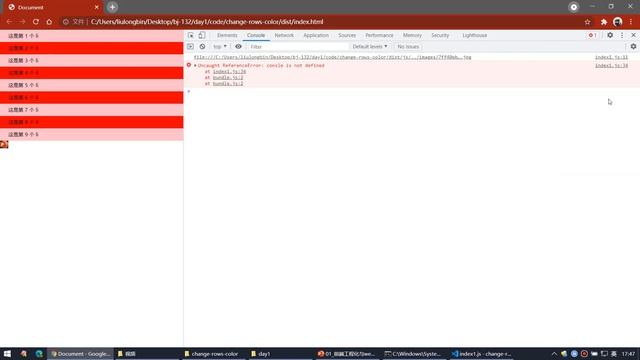Click list row number 1
640x360 pixels.
point(91,36)
